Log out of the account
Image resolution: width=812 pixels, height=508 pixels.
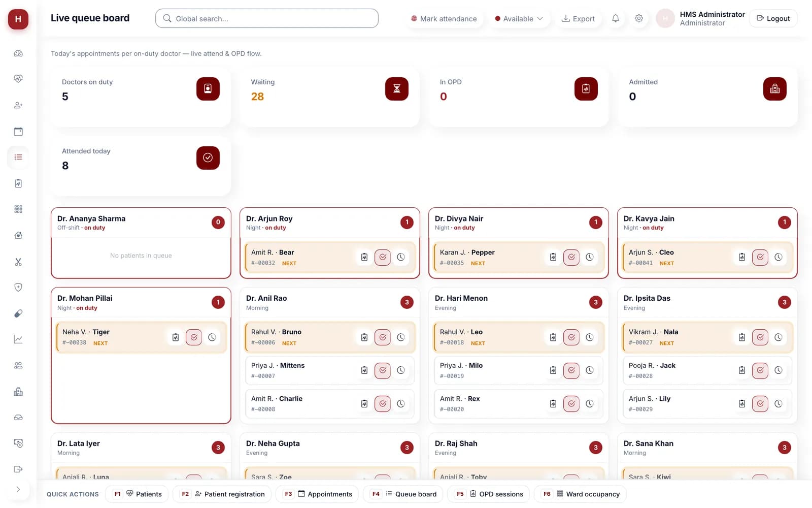click(773, 18)
